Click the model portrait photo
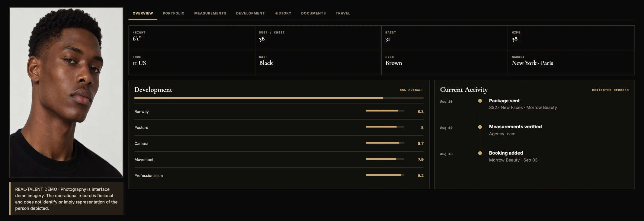 [x=66, y=92]
